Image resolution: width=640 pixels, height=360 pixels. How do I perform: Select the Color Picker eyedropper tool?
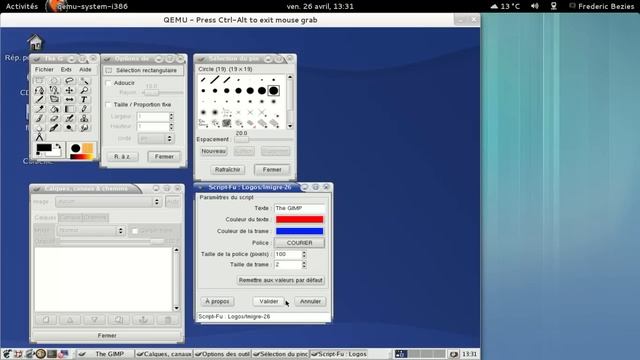click(39, 109)
